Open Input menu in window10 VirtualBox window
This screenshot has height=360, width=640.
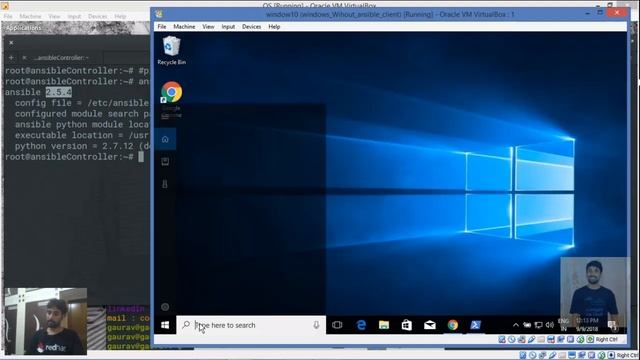pos(228,27)
